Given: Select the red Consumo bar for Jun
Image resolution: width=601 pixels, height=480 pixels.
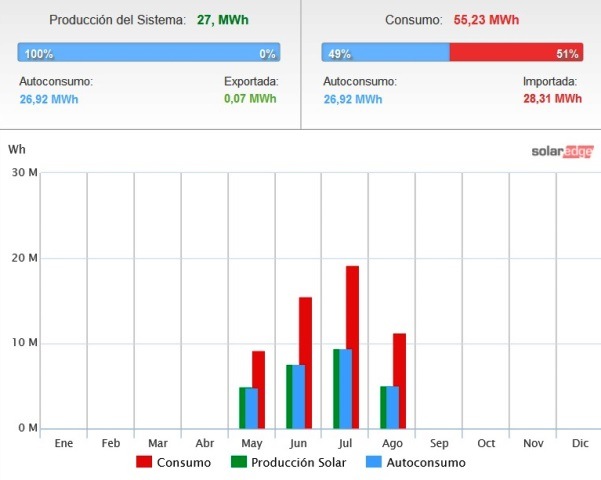Looking at the screenshot, I should 305,362.
